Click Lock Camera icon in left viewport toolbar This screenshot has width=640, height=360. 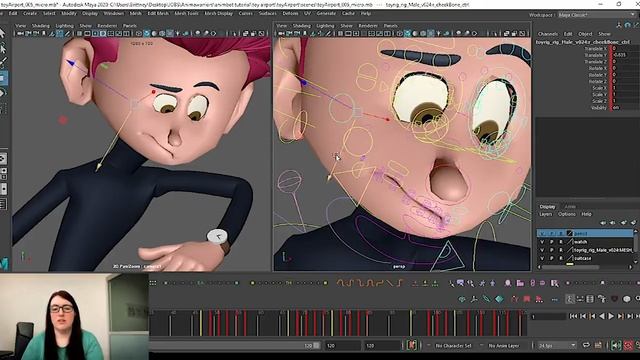[x=29, y=33]
